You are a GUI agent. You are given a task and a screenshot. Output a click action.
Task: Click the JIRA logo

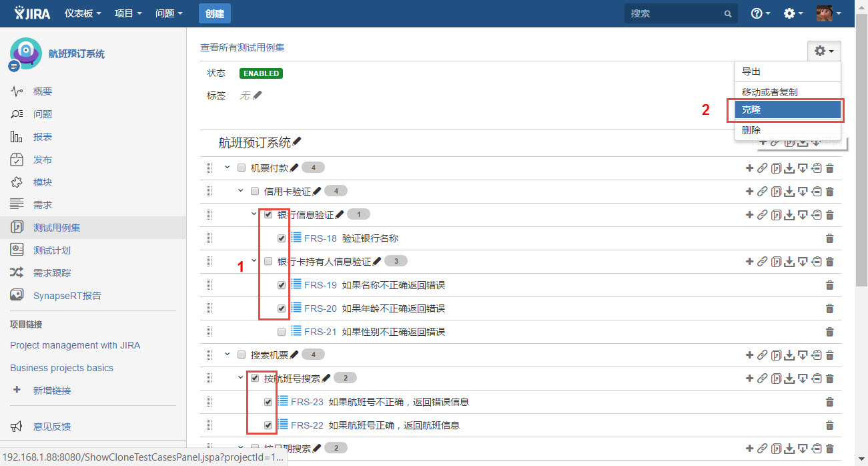coord(32,13)
